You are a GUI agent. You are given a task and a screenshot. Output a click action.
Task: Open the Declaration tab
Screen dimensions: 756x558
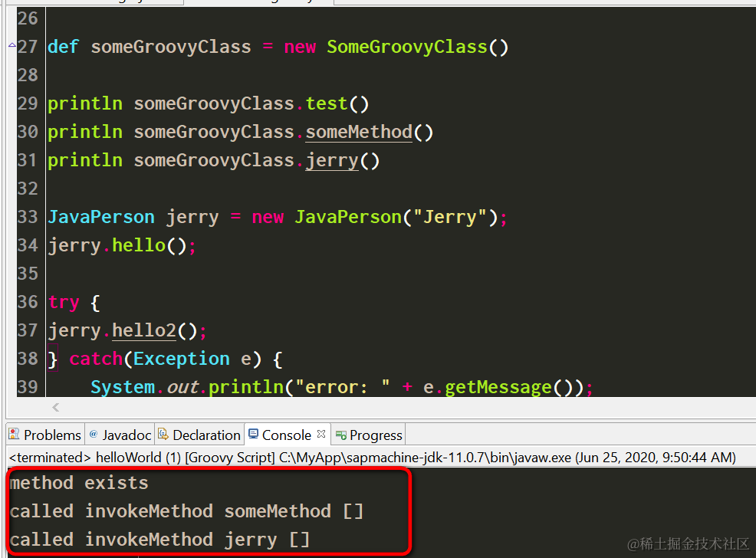(199, 435)
